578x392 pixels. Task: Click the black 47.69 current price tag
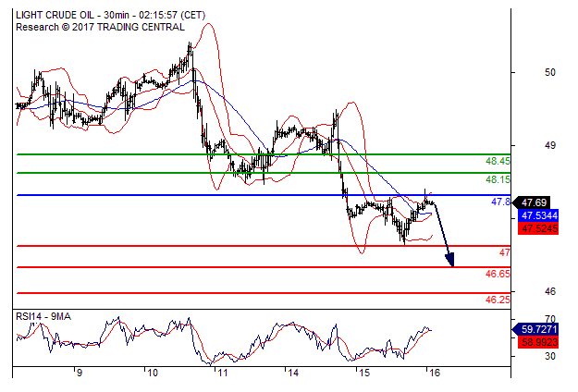(x=533, y=202)
